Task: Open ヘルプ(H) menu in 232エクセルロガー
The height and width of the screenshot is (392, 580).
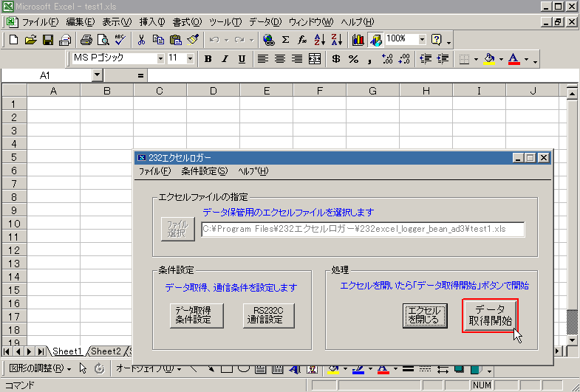Action: click(253, 171)
